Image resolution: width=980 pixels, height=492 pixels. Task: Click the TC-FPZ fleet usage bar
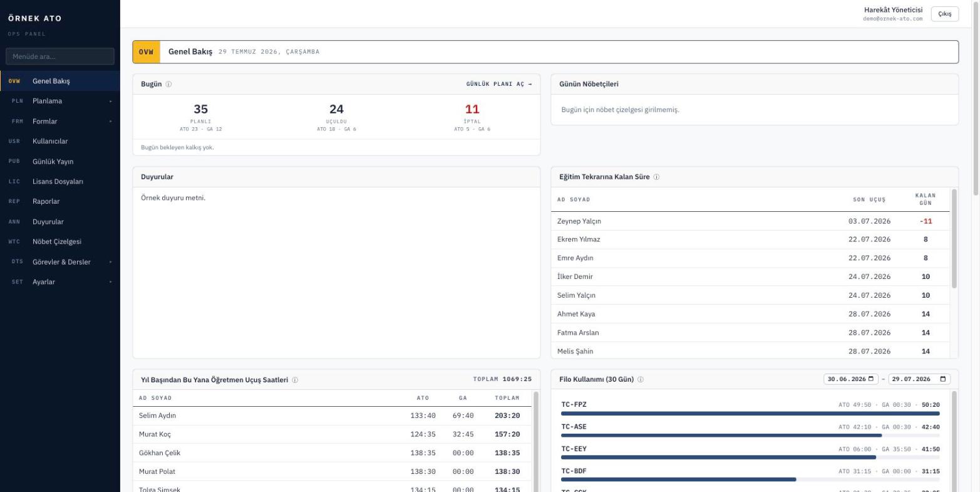750,414
